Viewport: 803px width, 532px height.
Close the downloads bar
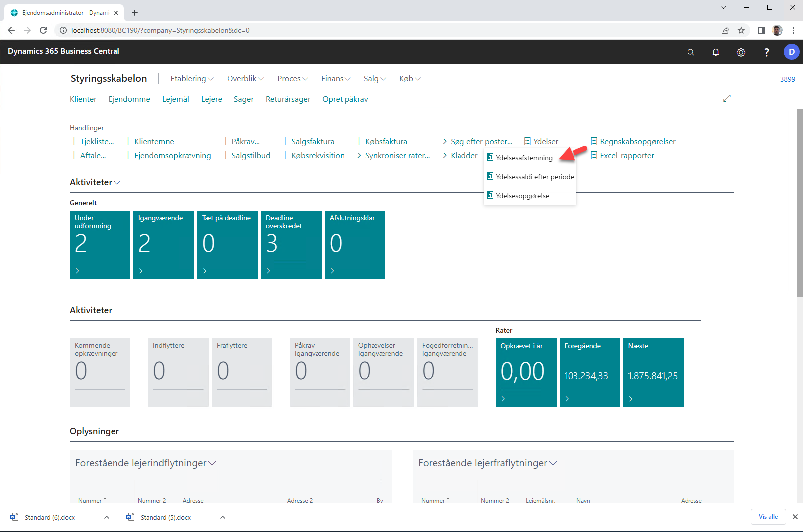[x=795, y=517]
